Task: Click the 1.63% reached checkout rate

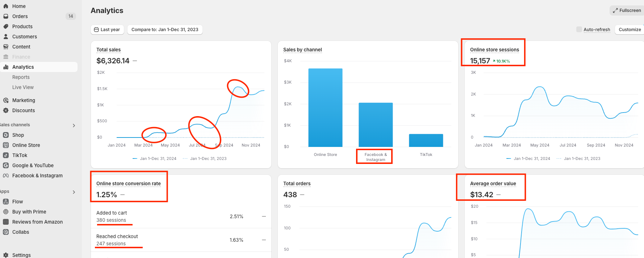Action: coord(237,240)
